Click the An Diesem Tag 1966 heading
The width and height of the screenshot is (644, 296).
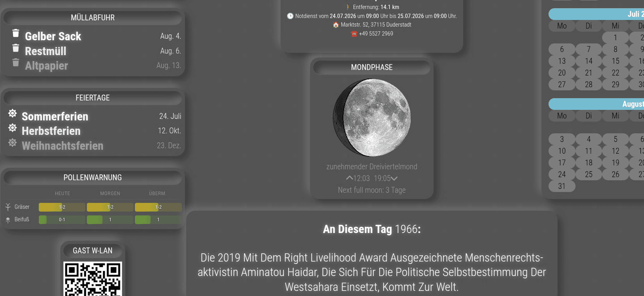[372, 229]
